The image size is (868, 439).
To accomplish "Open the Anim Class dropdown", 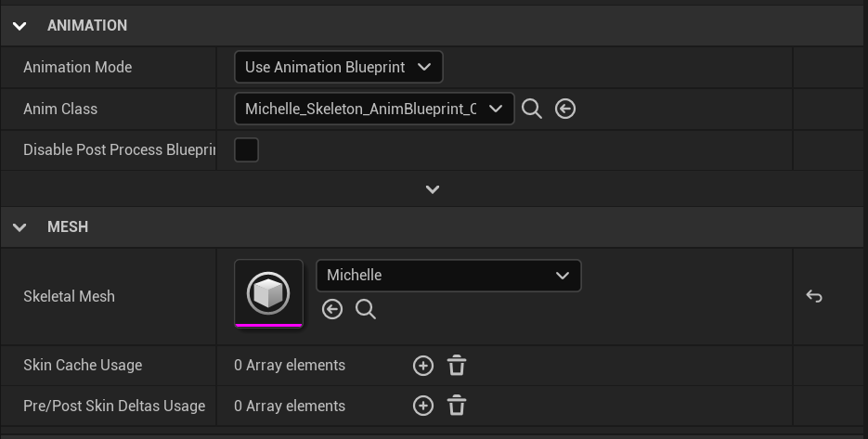I will [x=374, y=109].
